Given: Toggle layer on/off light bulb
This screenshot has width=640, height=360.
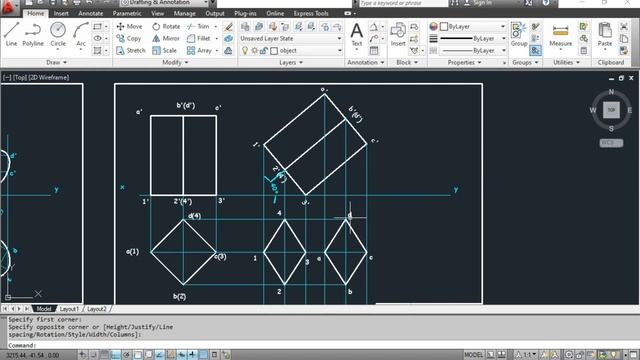Looking at the screenshot, I should pyautogui.click(x=245, y=51).
